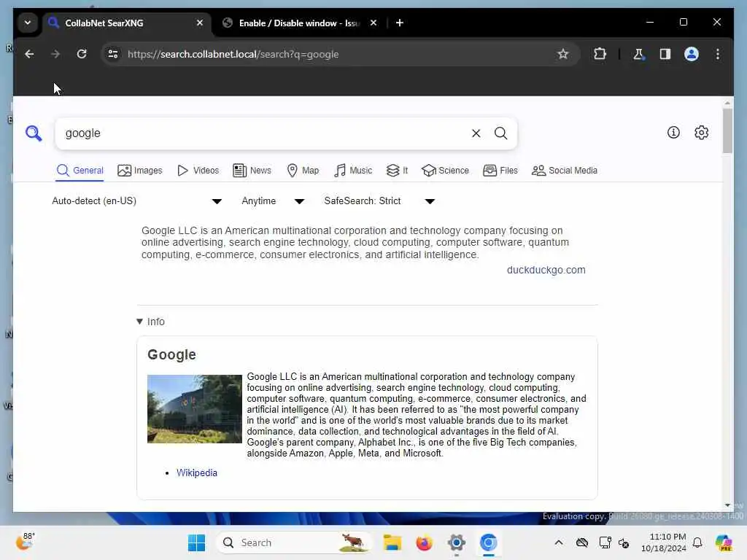Reload the current page
Screen dimensions: 747x560
(x=82, y=54)
